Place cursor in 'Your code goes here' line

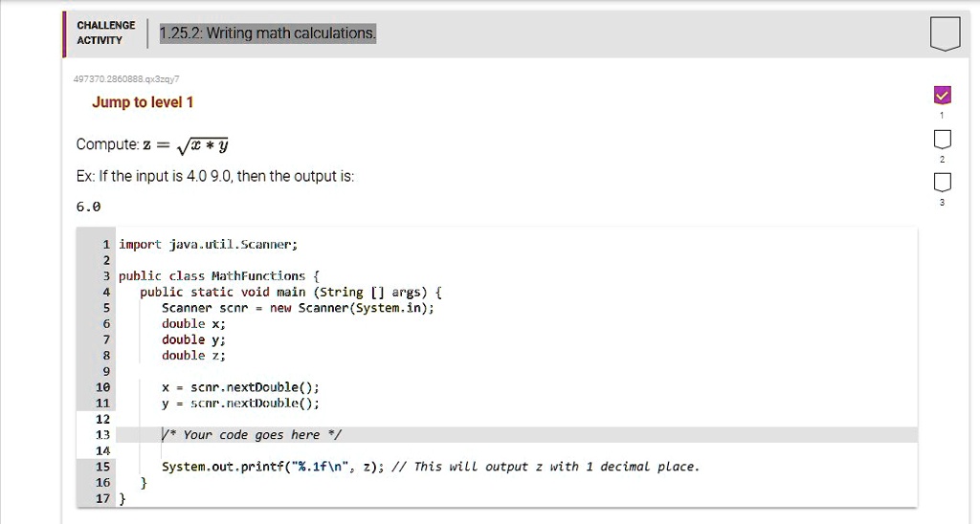pos(517,435)
